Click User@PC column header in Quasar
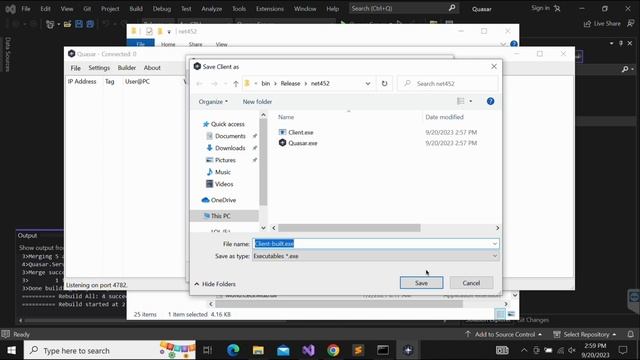 [137, 82]
